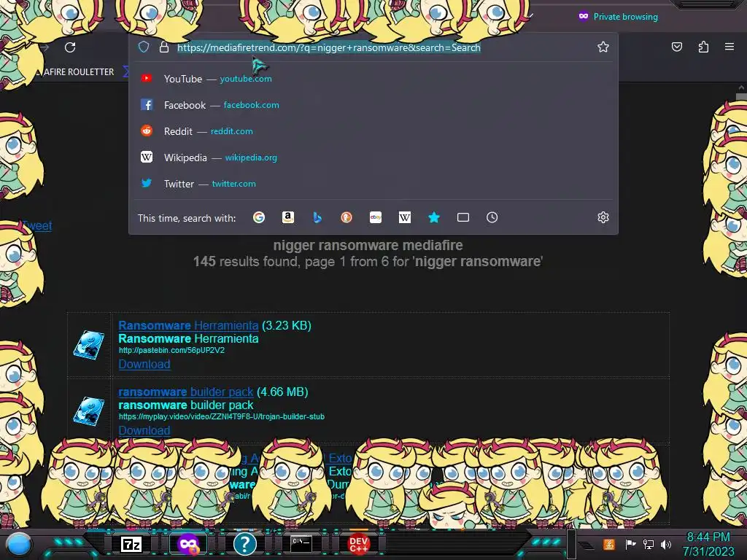
Task: Open the Firefox hamburger menu
Action: (x=729, y=47)
